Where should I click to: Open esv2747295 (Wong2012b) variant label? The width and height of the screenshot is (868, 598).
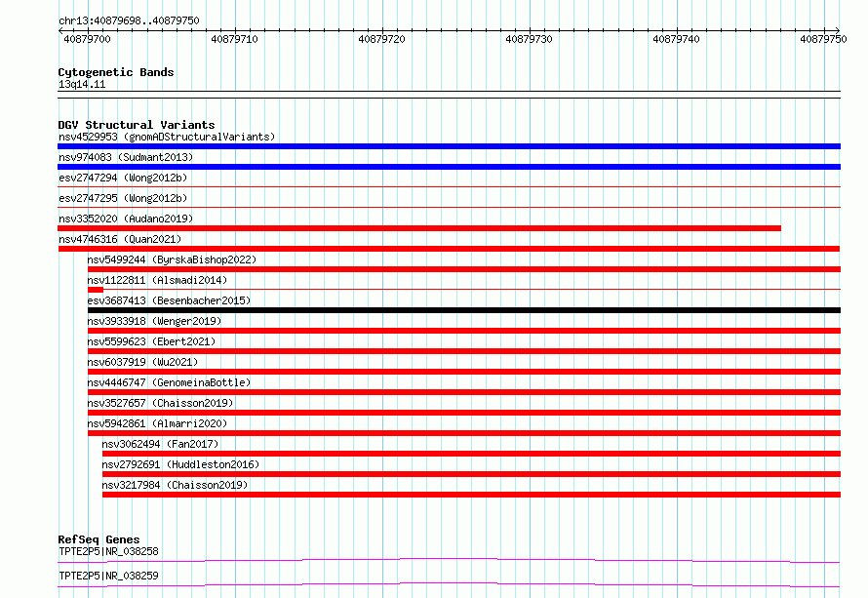[x=123, y=198]
